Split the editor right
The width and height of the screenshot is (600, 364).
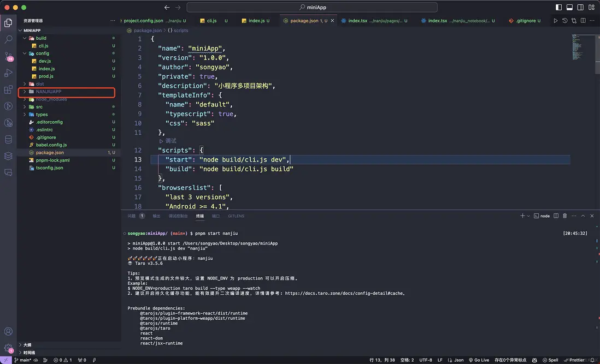[583, 21]
